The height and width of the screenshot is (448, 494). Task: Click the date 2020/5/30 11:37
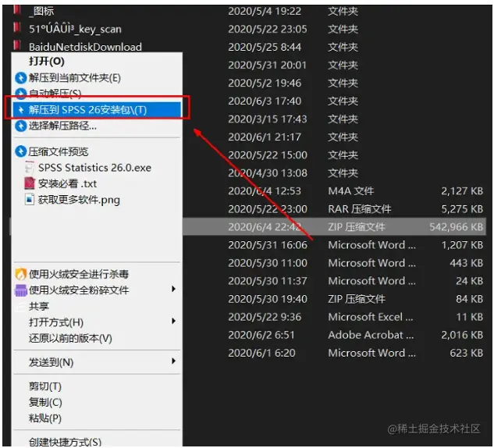(x=268, y=281)
